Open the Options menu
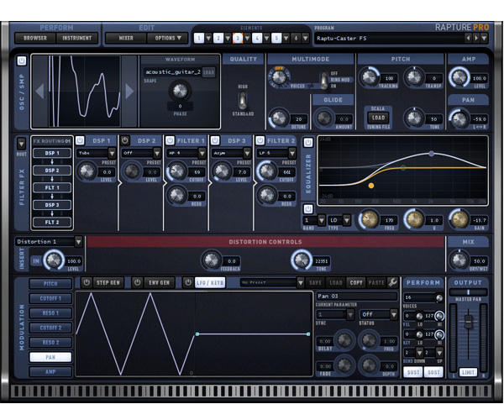504x420 pixels. point(168,39)
